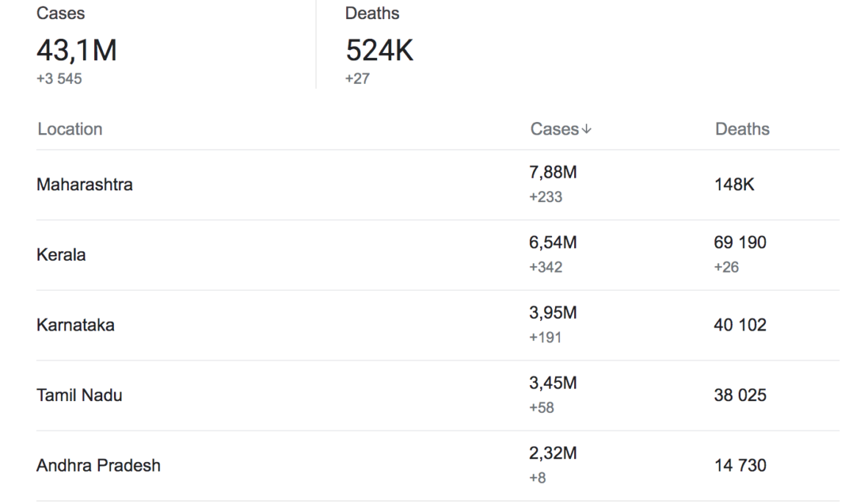Click Karnataka's 40 102 deaths value
Viewport: 860px width, 504px height.
[740, 325]
